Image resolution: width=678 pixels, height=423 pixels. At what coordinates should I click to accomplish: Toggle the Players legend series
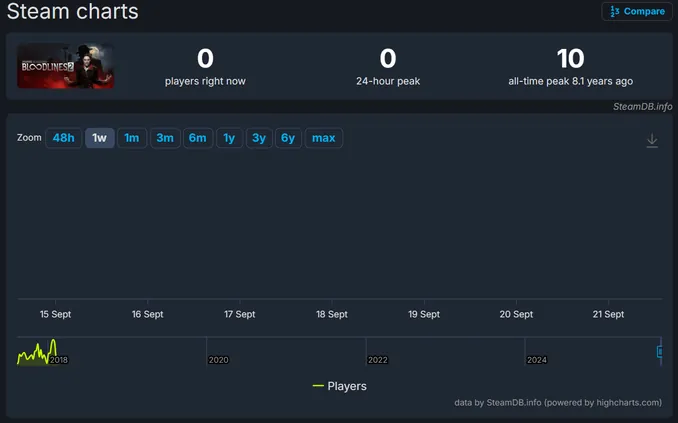340,386
